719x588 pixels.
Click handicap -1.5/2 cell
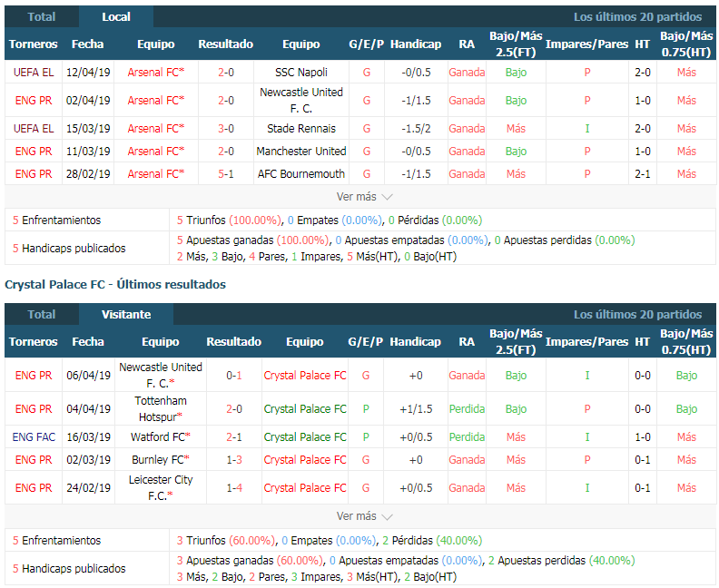416,129
